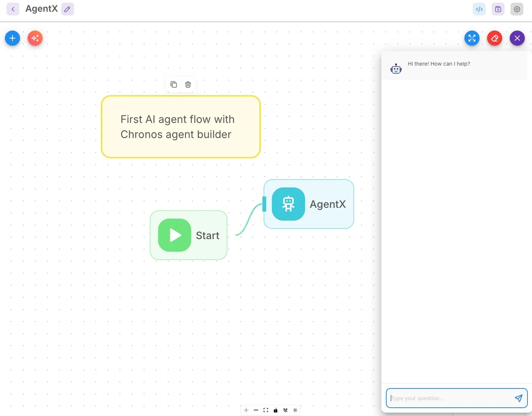Click the chatbot avatar icon
Viewport: 532px width, 416px height.
click(396, 69)
